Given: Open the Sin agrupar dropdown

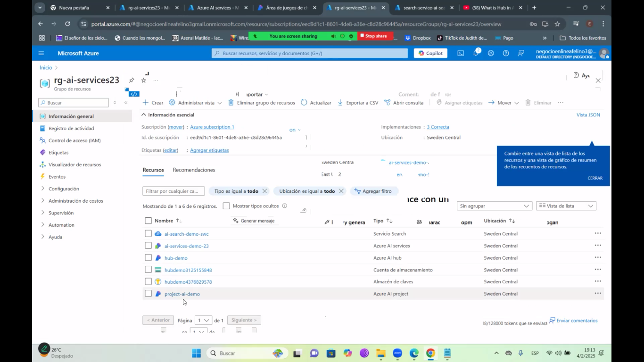Looking at the screenshot, I should (494, 206).
